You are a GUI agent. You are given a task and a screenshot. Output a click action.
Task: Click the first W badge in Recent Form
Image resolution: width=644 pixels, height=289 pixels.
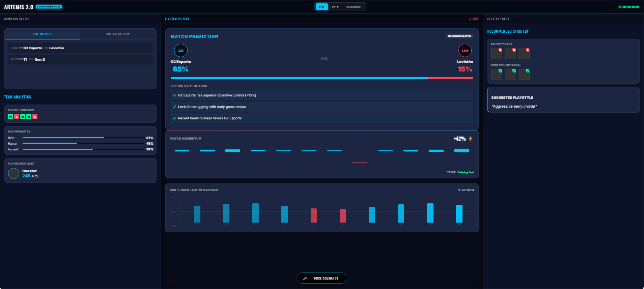[x=10, y=117]
